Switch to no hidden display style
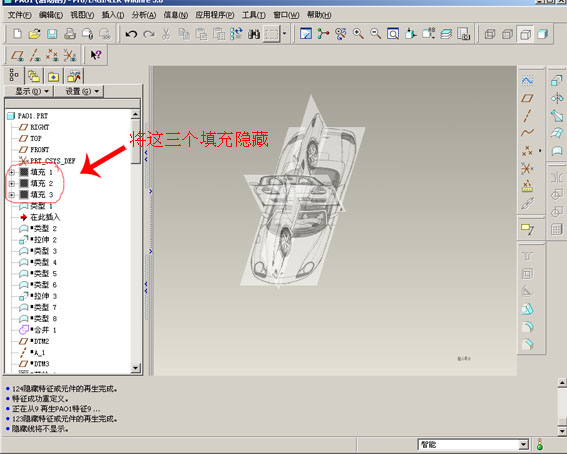 (525, 34)
